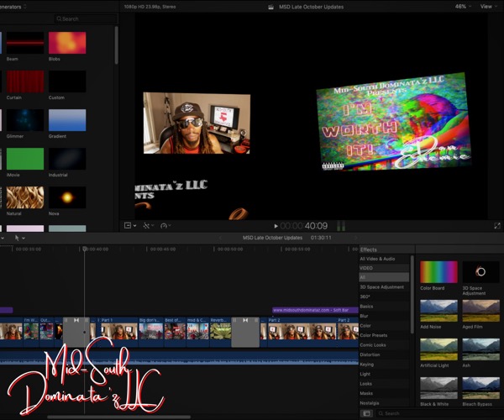This screenshot has width=504, height=420.
Task: Click the Generators search field
Action: pos(85,19)
